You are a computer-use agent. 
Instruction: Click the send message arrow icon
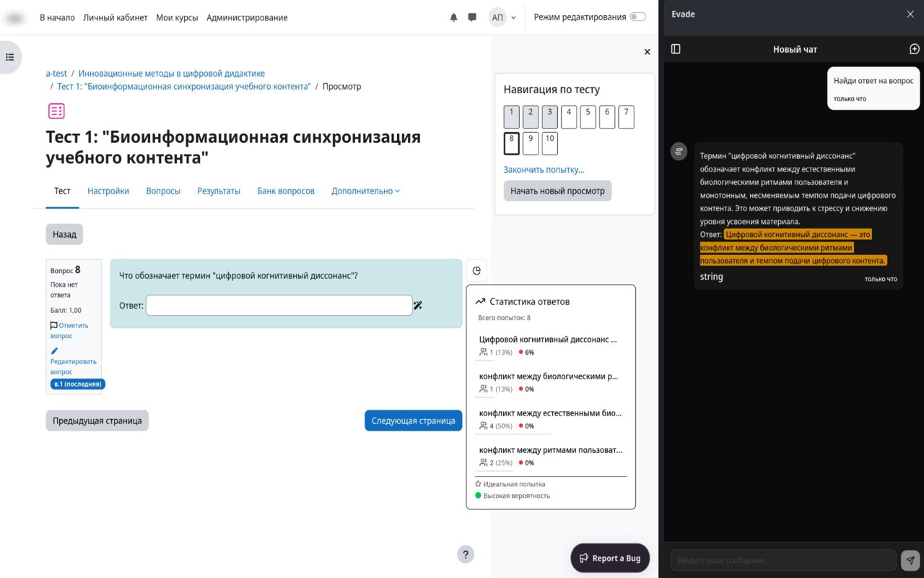910,560
